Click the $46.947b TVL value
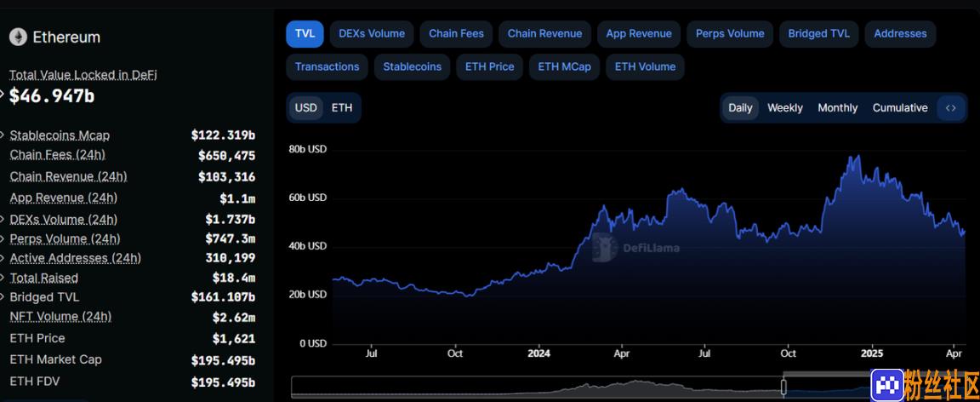Viewport: 980px width, 402px height. [52, 95]
